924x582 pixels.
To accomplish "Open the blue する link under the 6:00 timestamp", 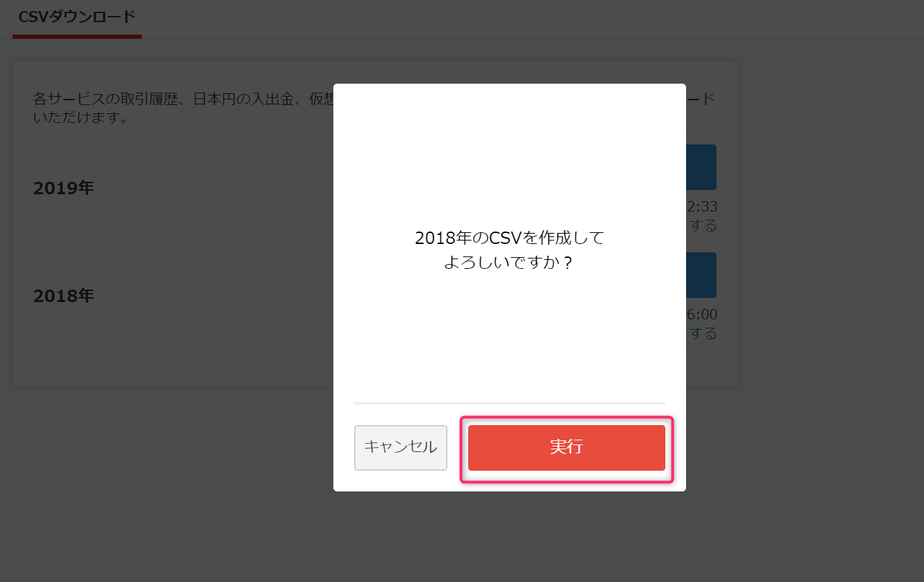I will [702, 333].
